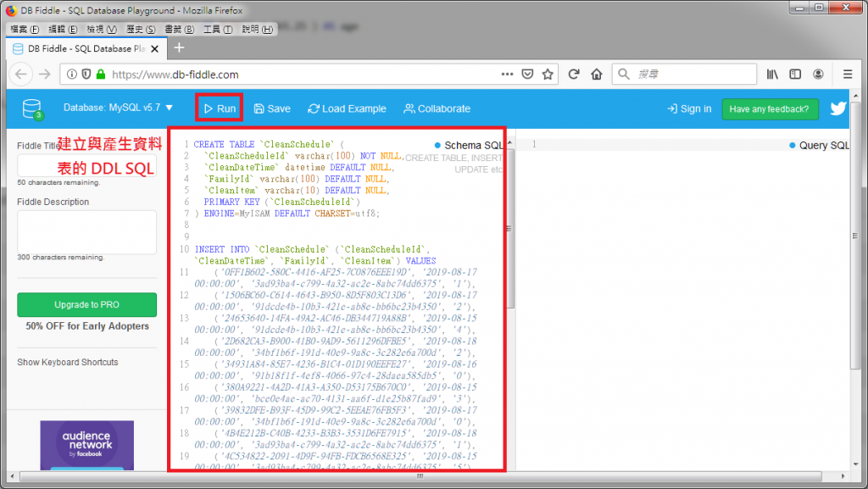
Task: Open tracking protection shield icon
Action: (86, 74)
